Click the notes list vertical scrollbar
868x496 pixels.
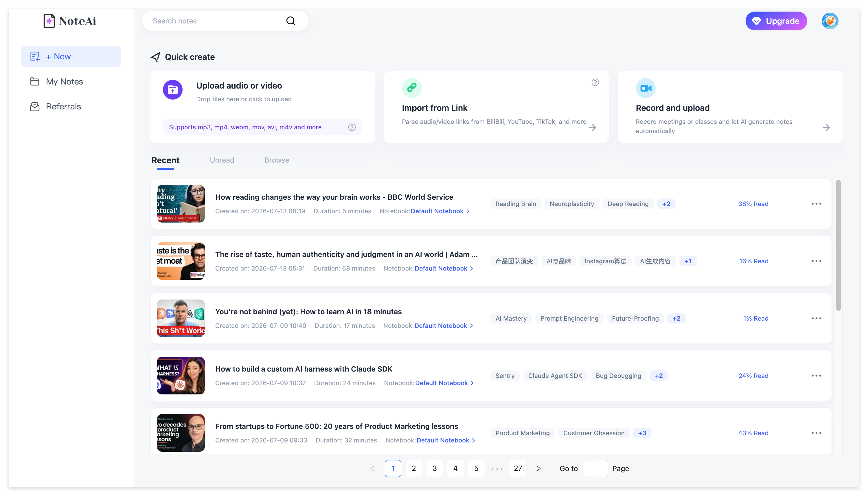click(838, 245)
